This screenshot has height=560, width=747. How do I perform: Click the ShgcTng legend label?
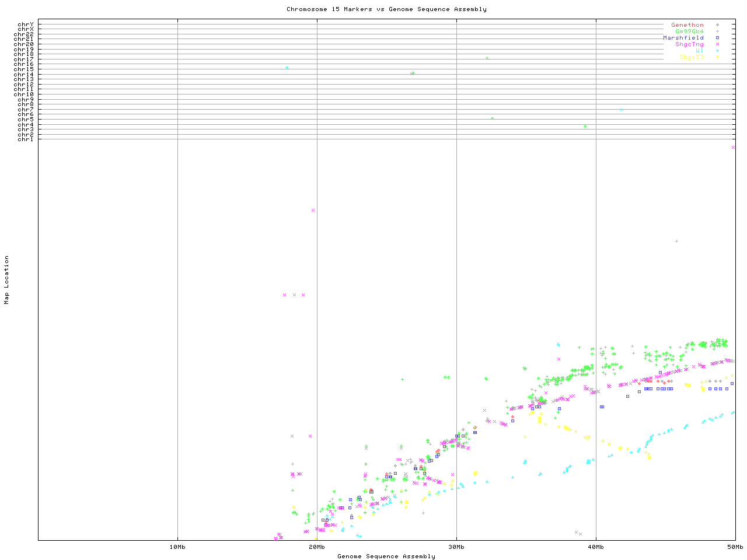click(x=689, y=44)
